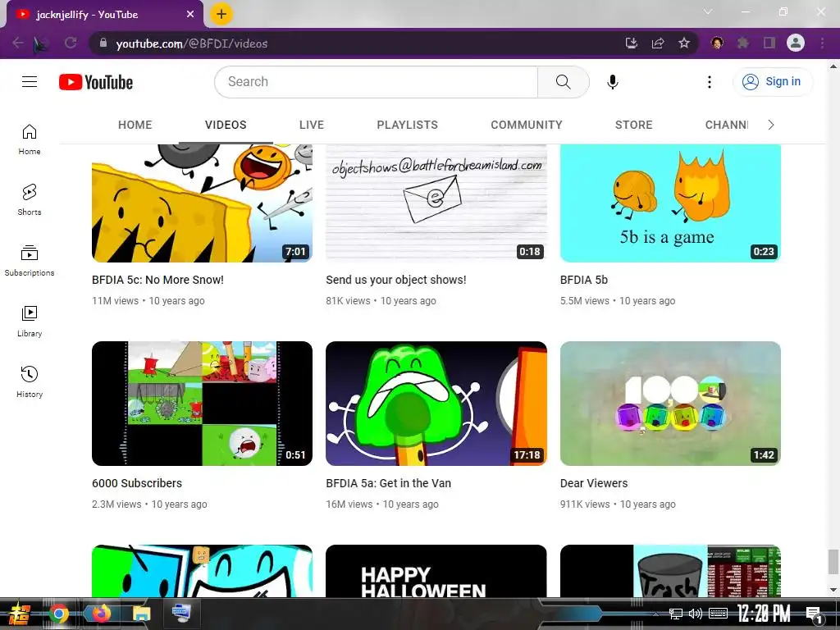Open video title BFDIA 5b

coord(584,280)
